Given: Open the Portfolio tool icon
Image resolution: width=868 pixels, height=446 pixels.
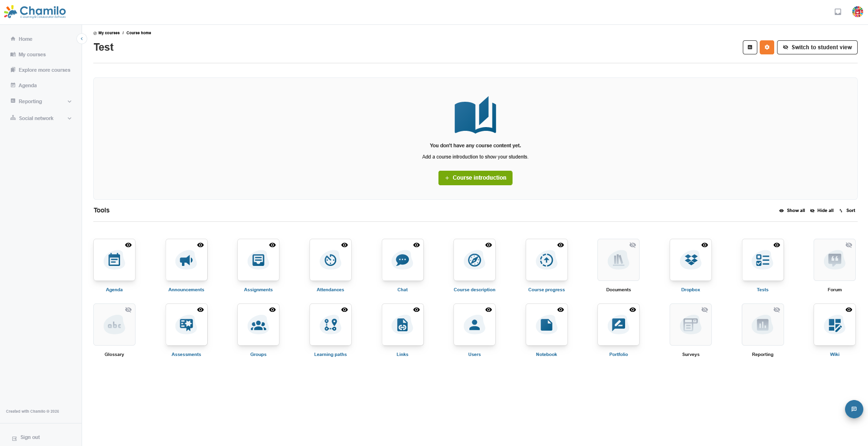Looking at the screenshot, I should point(619,325).
